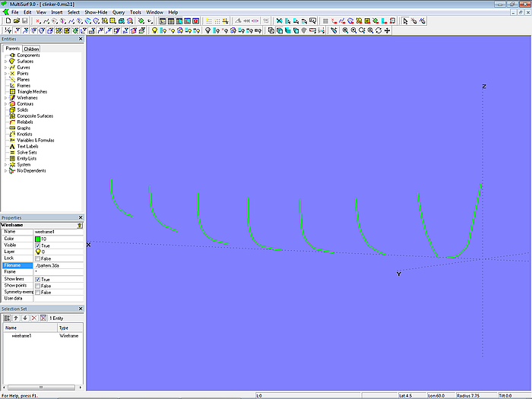The image size is (532, 399).
Task: Move selected entity up in Selection Set
Action: pyautogui.click(x=16, y=317)
